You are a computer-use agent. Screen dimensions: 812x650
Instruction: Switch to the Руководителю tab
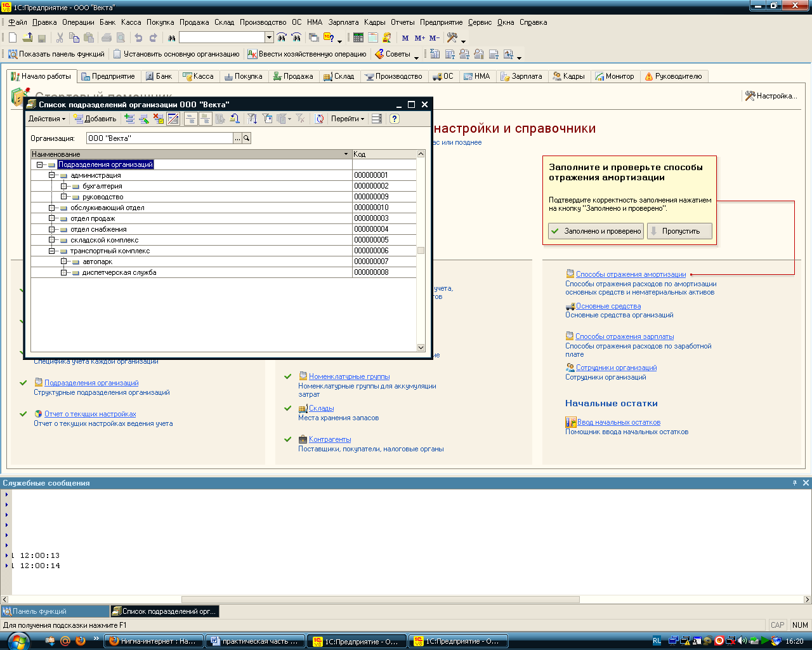(x=674, y=76)
